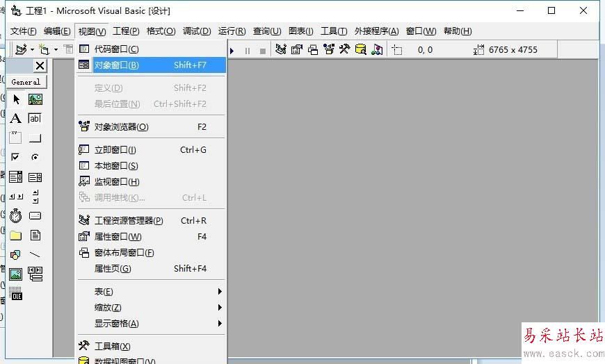Open the 工程(P) menu

[x=126, y=31]
